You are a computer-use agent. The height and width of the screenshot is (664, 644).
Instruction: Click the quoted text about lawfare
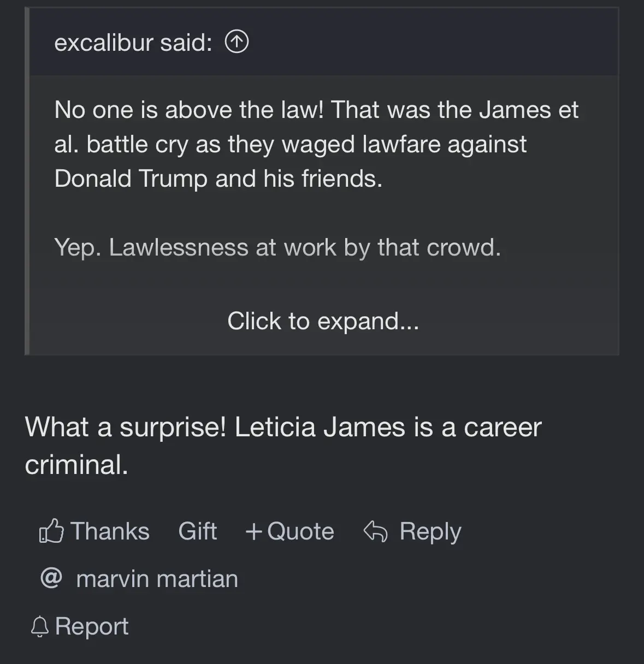(x=316, y=144)
